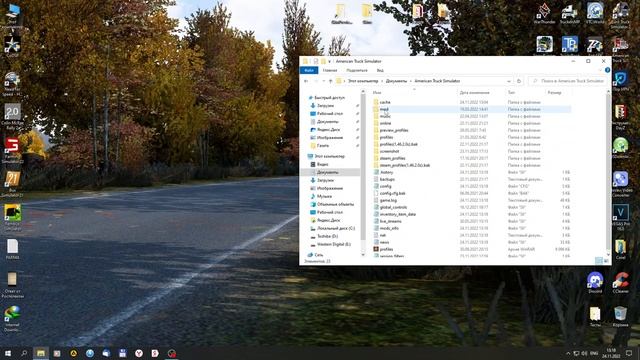
Task: Open the music folder
Action: [x=385, y=116]
